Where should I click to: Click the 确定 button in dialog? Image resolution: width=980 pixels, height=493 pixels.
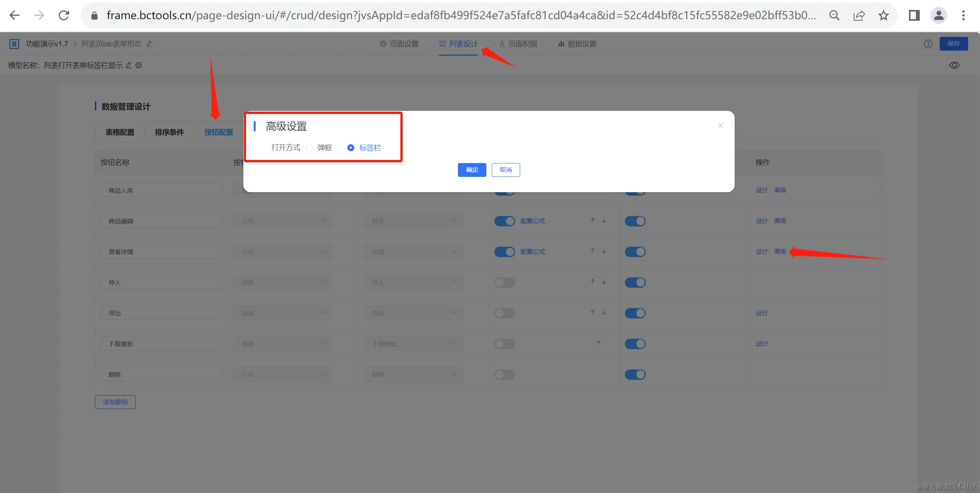pos(472,170)
